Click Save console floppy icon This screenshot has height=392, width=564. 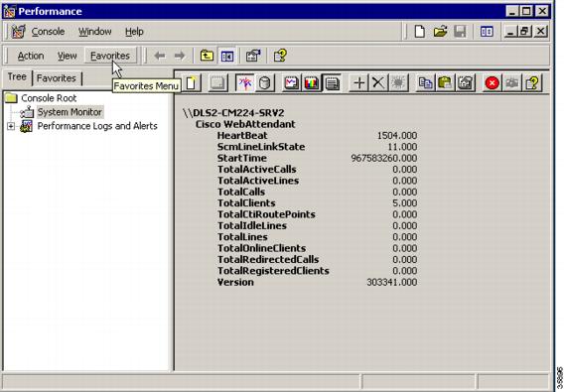coord(460,32)
